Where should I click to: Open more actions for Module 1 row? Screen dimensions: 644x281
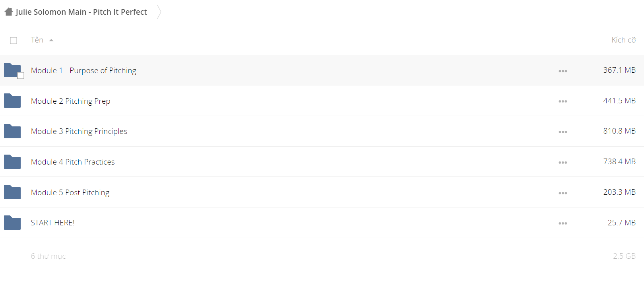(563, 71)
